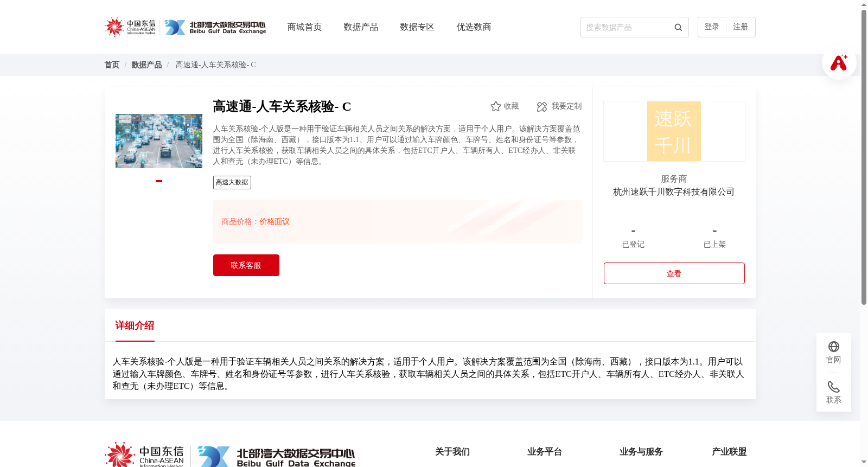Go to 数据专区 in top navigation

(x=417, y=27)
